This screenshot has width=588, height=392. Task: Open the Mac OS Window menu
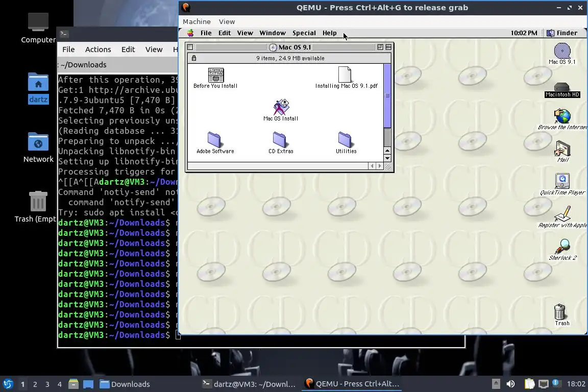click(x=273, y=33)
